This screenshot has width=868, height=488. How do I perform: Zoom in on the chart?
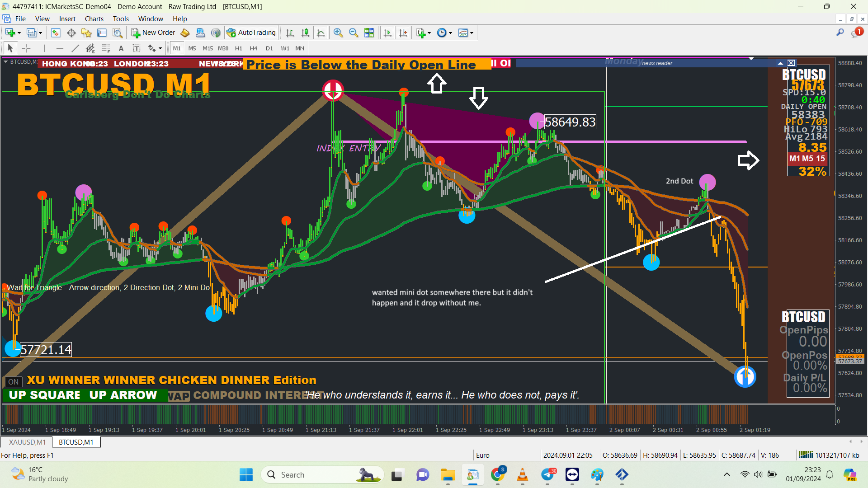coord(338,33)
